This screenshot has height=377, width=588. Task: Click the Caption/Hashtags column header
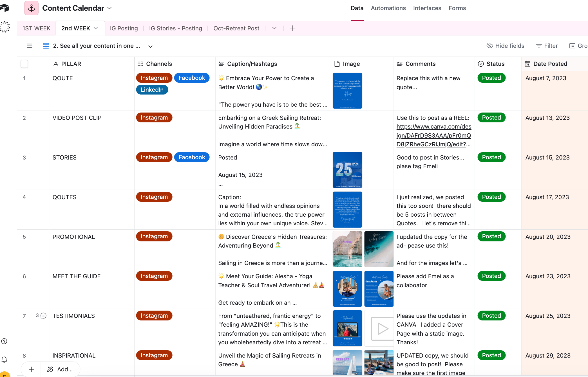point(273,64)
